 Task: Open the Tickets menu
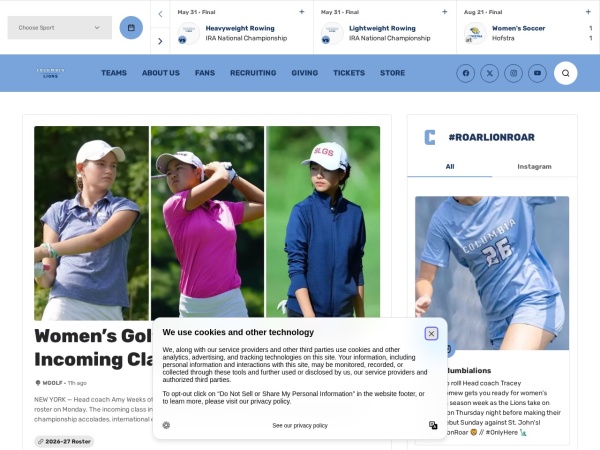coord(349,73)
